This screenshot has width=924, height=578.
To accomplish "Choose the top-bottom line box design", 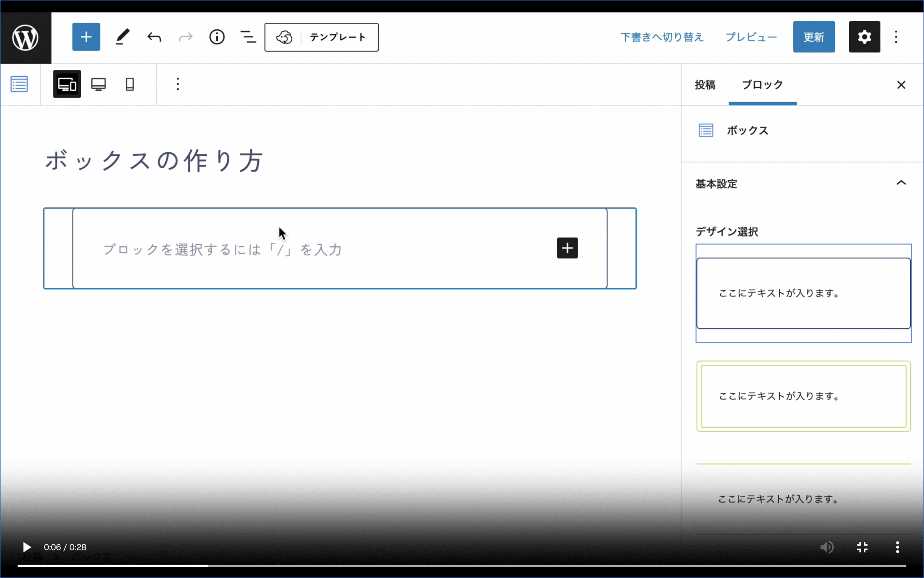I will [803, 499].
